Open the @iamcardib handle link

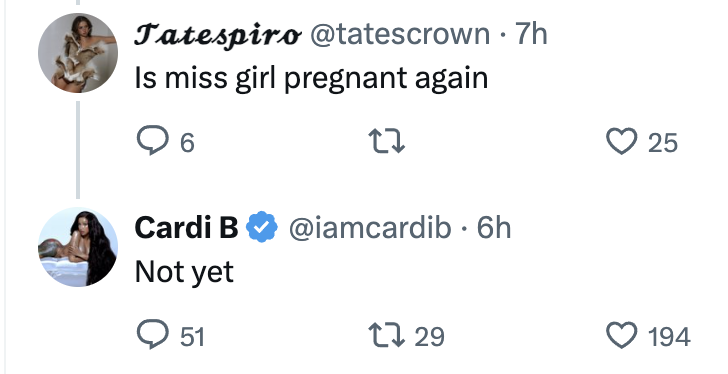(x=370, y=228)
